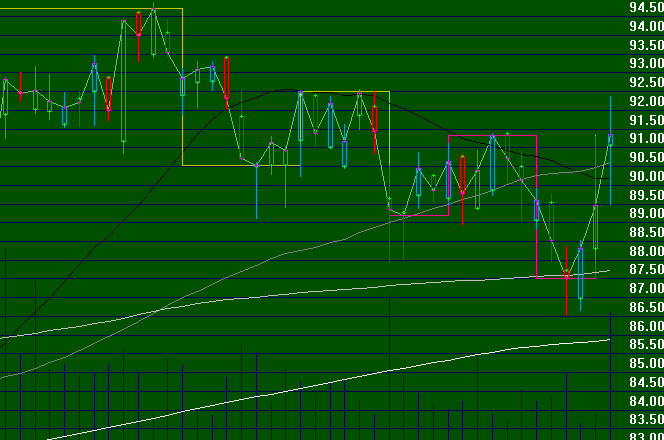
Task: Select the 91.00 price level label
Action: tap(647, 138)
